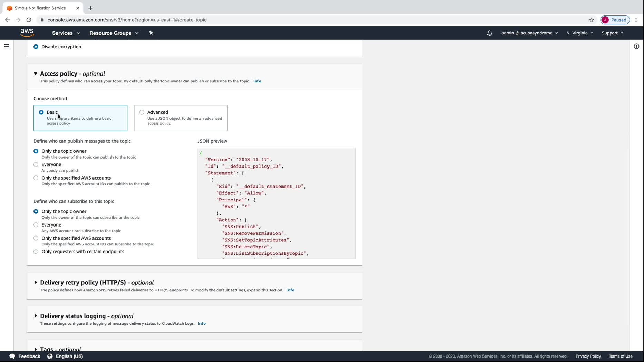Select Only the specified AWS accounts for publishing
Screen dimensions: 644x362
[36, 178]
